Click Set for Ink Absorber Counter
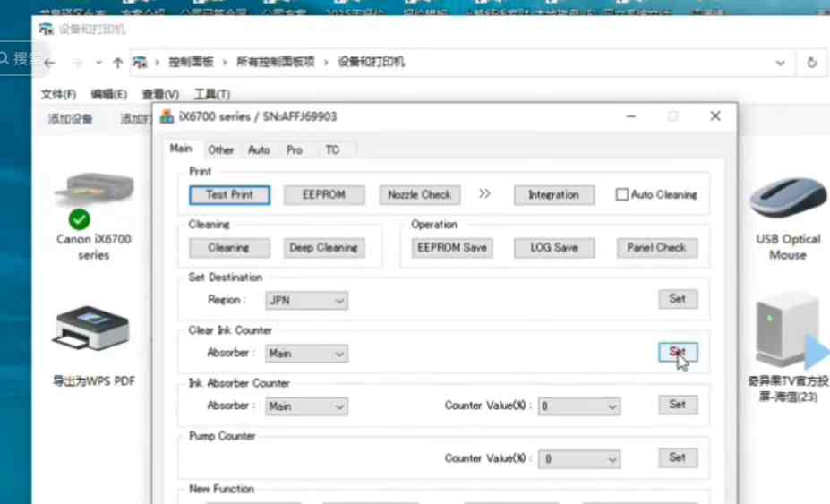The width and height of the screenshot is (830, 504). point(678,405)
